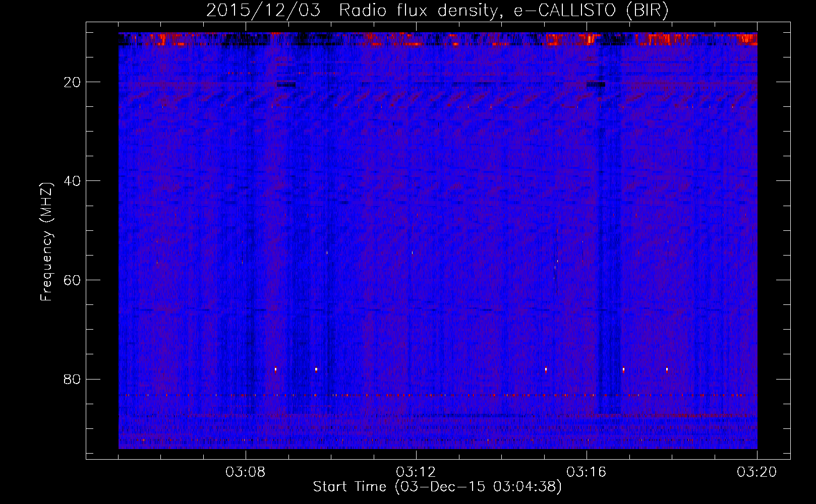816x504 pixels.
Task: Click the 60 MHz frequency tick label
Action: [x=73, y=280]
